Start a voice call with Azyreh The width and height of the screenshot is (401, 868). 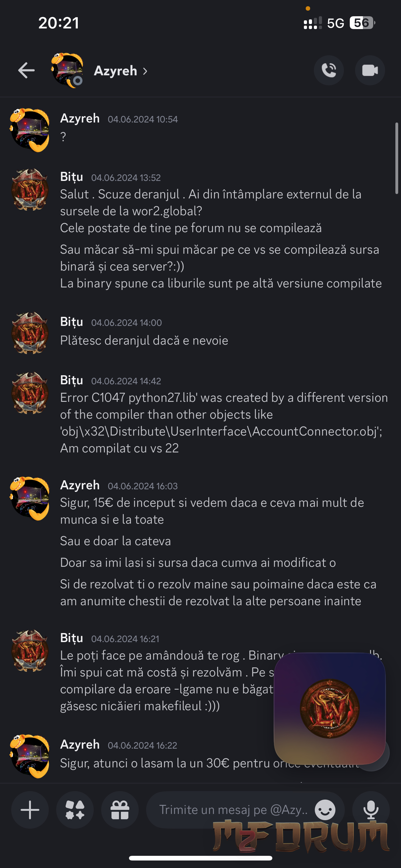click(x=329, y=70)
